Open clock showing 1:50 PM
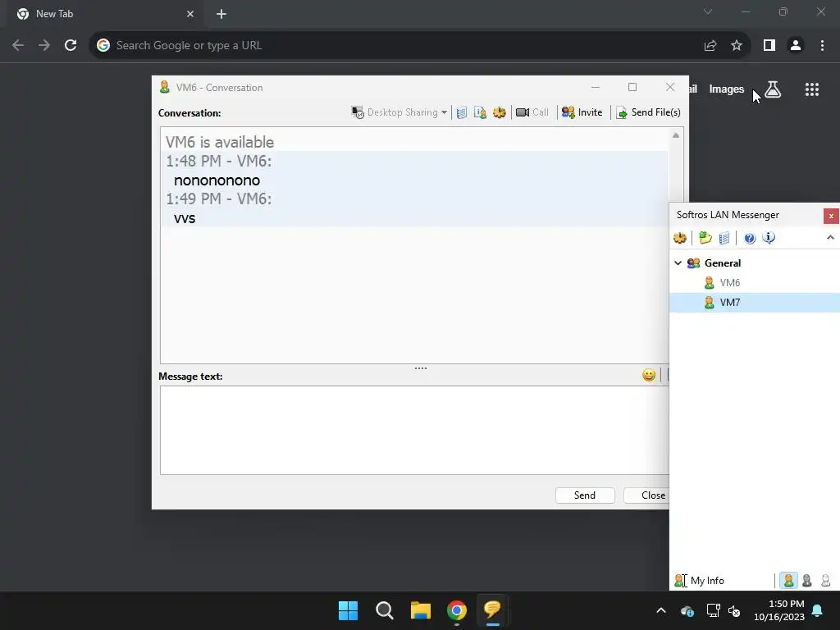This screenshot has height=630, width=840. point(779,610)
